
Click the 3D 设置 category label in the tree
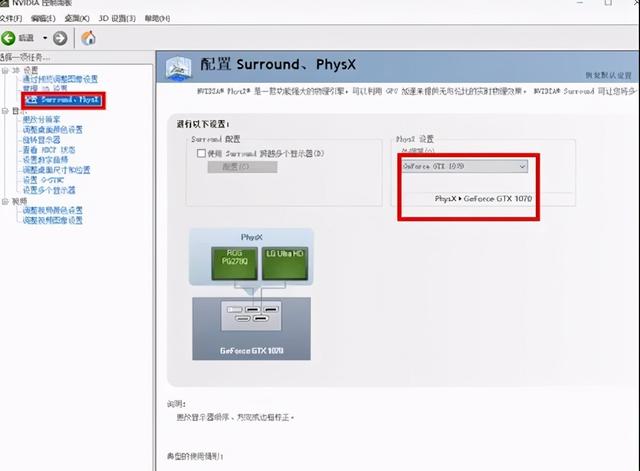25,70
